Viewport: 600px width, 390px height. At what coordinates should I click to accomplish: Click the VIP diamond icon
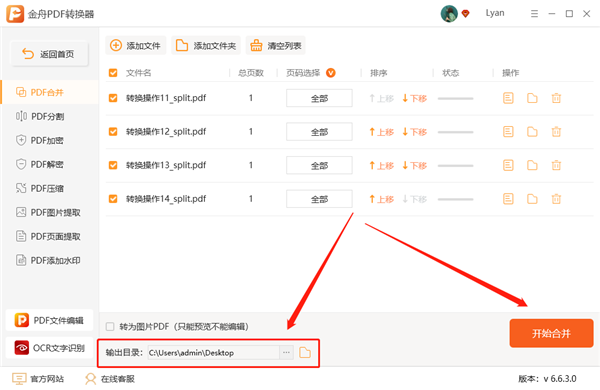pyautogui.click(x=466, y=14)
